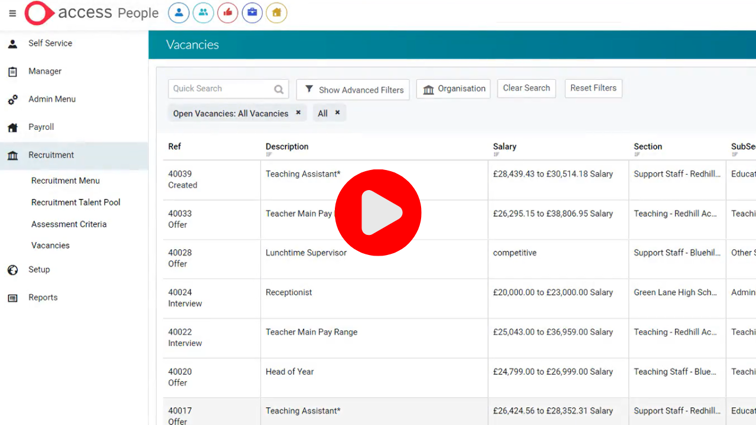Open Assessment Criteria submenu
This screenshot has width=756, height=425.
tap(69, 224)
